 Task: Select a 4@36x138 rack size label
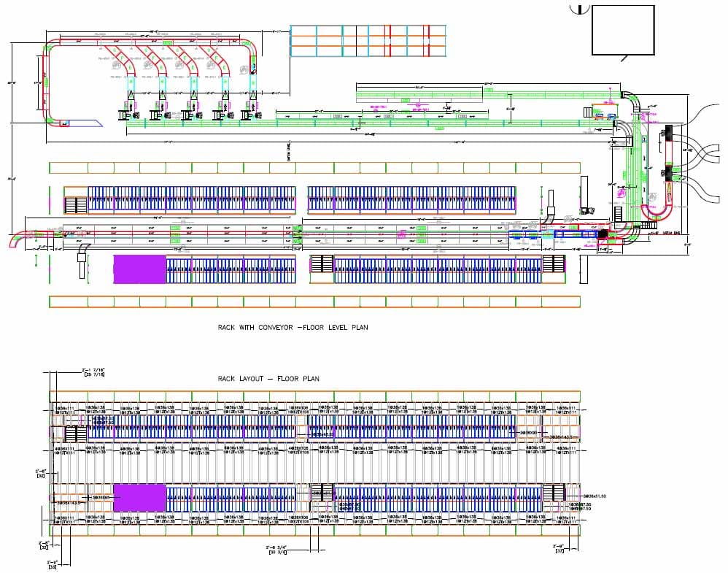tap(95, 409)
